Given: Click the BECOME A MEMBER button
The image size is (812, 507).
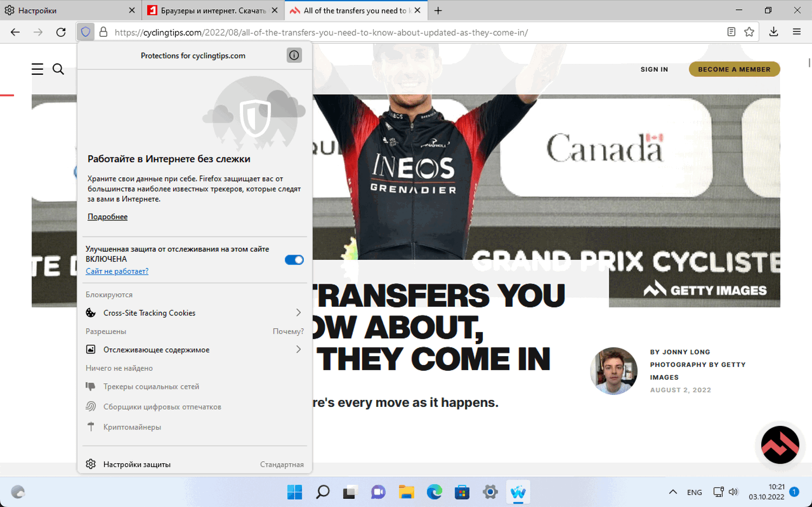Looking at the screenshot, I should pyautogui.click(x=734, y=69).
